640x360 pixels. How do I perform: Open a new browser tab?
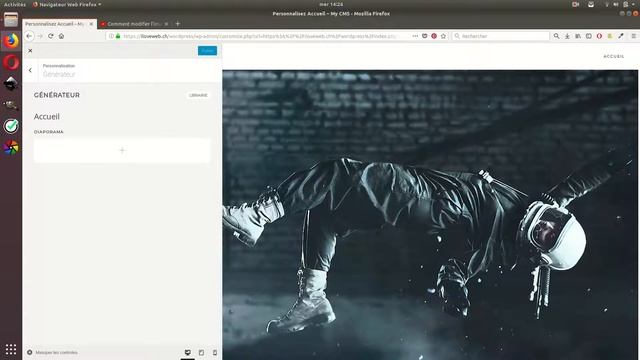pyautogui.click(x=178, y=24)
